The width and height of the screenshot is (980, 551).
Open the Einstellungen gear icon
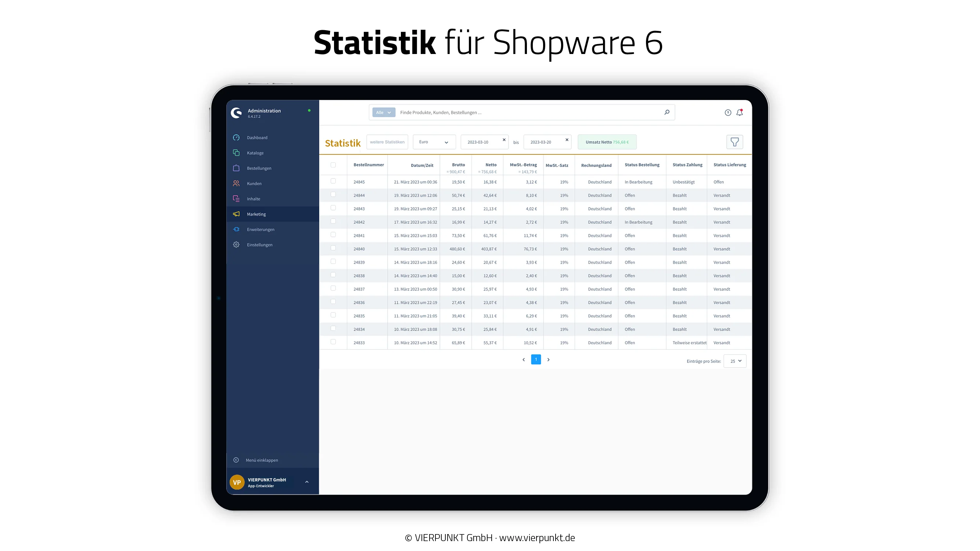(x=236, y=245)
